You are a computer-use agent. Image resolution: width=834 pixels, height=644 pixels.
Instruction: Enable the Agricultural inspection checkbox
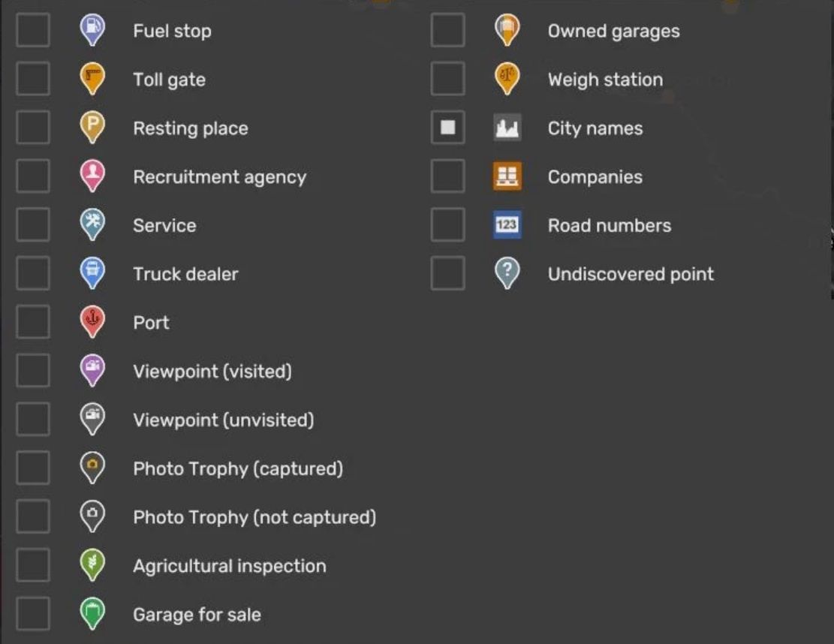(x=33, y=565)
